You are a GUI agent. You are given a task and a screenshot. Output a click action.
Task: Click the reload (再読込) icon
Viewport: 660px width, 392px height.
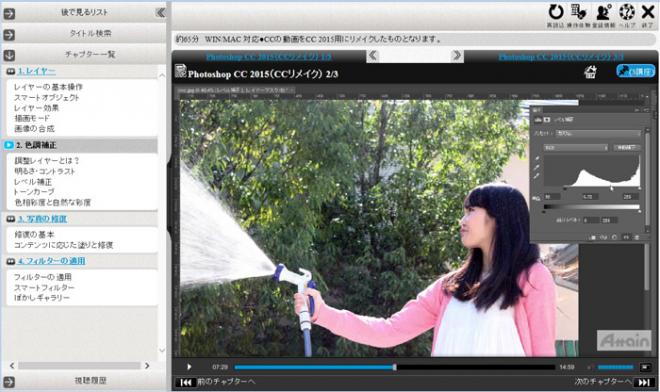(556, 12)
